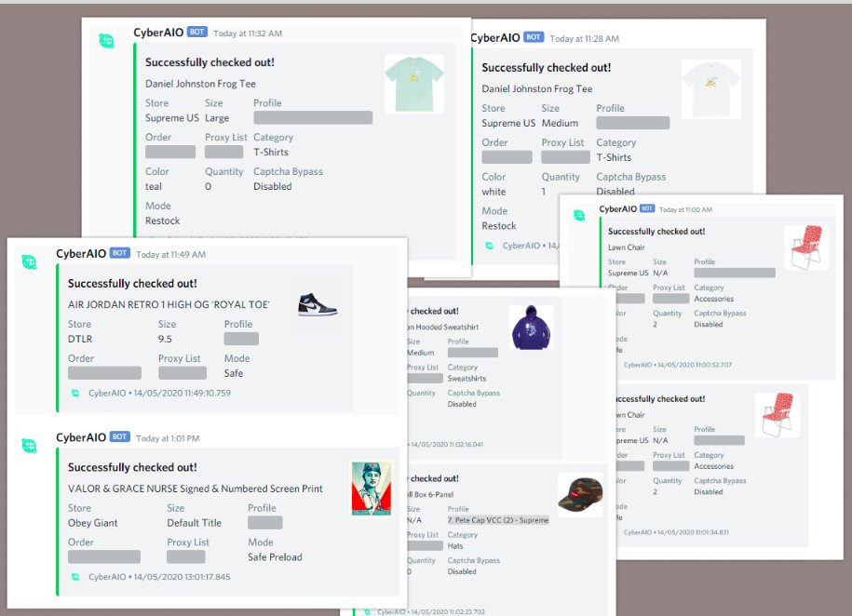Click the BOT badge on 11:28 AM message

pos(534,37)
